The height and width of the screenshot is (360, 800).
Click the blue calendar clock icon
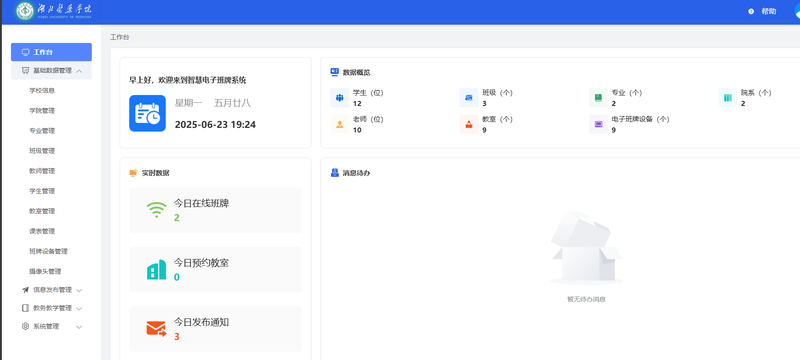(147, 113)
